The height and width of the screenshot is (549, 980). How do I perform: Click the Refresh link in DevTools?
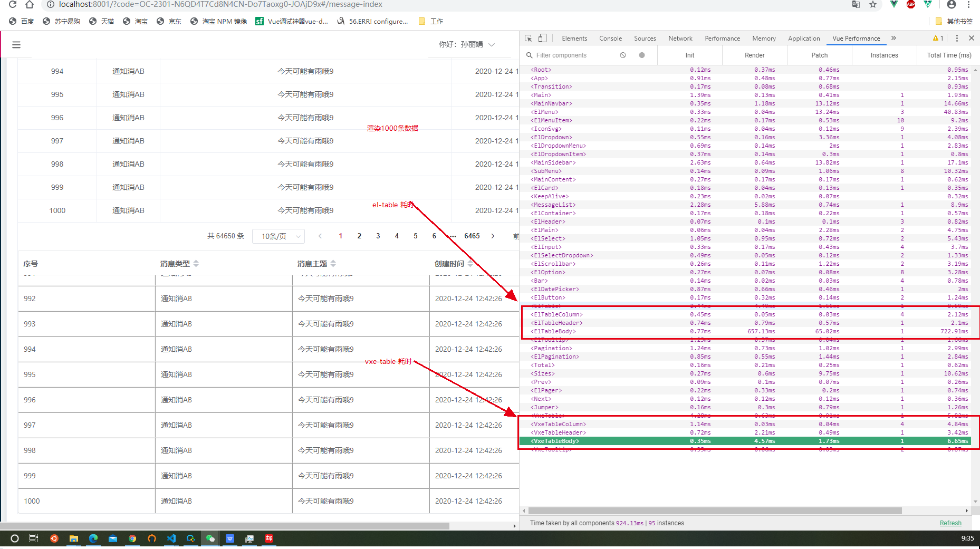click(950, 523)
